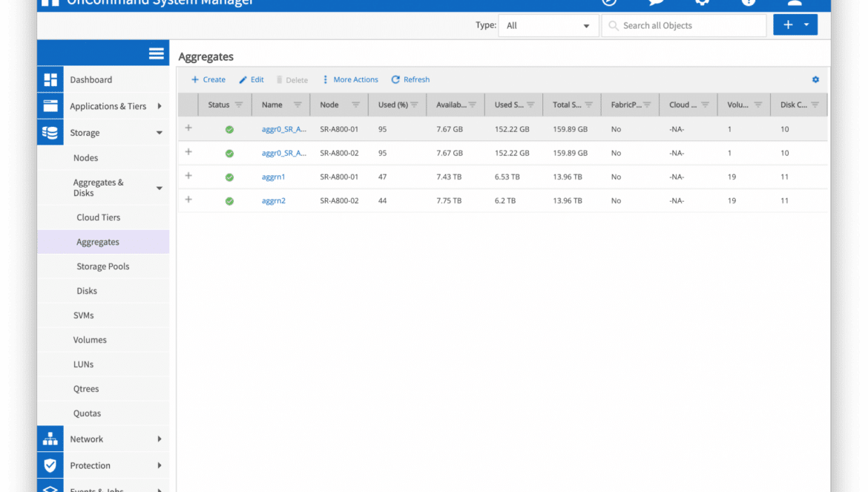Filter the Node column
This screenshot has height=492, width=868.
355,105
